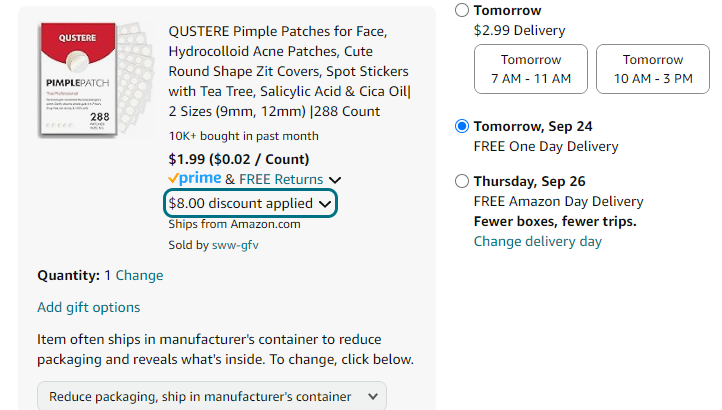The height and width of the screenshot is (410, 722).
Task: Select Tomorrow, Sep 24 FREE One Day Delivery
Action: [x=461, y=126]
